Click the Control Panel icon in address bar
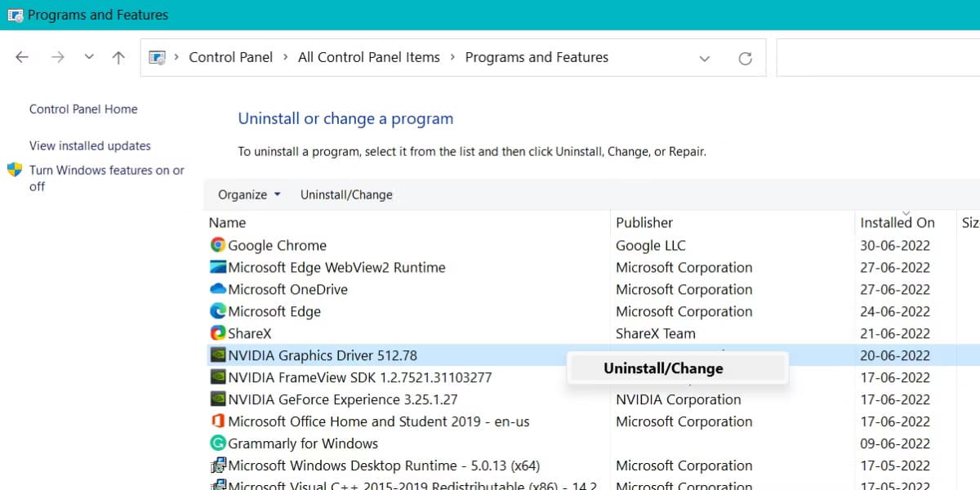This screenshot has height=490, width=980. point(158,57)
